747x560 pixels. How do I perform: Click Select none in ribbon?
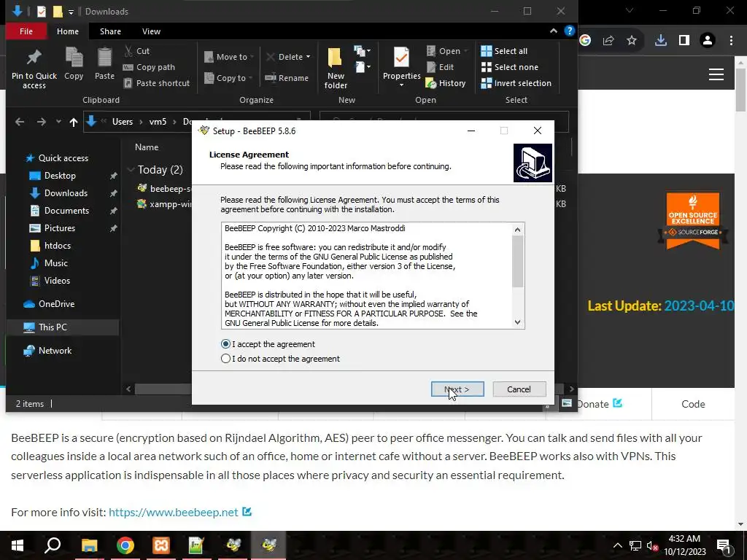pyautogui.click(x=510, y=67)
